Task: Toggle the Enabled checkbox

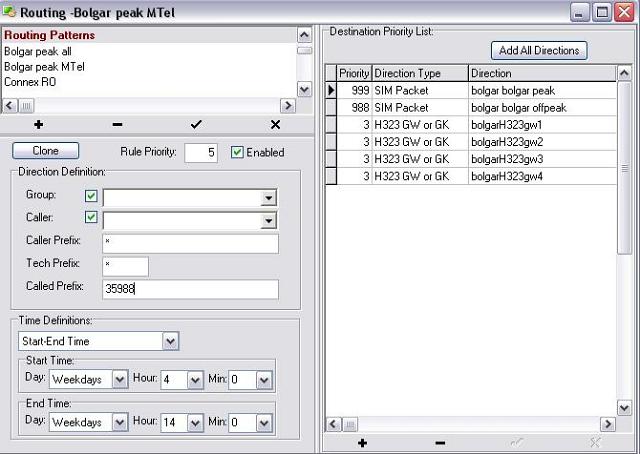Action: pos(237,153)
